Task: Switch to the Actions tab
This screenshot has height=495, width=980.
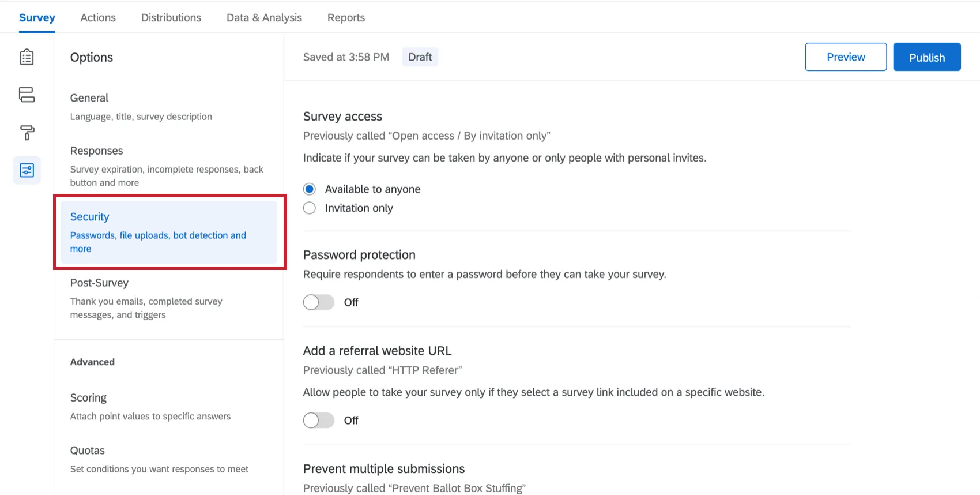Action: pyautogui.click(x=98, y=18)
